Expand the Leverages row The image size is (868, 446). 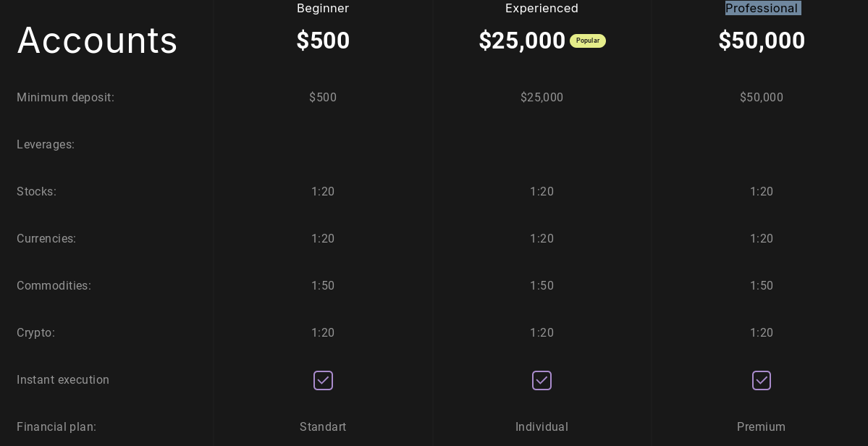(x=46, y=144)
